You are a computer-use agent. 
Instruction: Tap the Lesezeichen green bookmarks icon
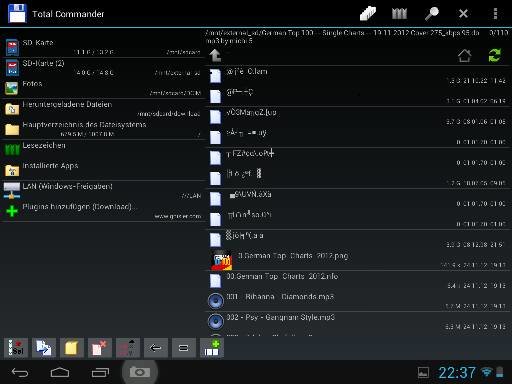point(12,150)
